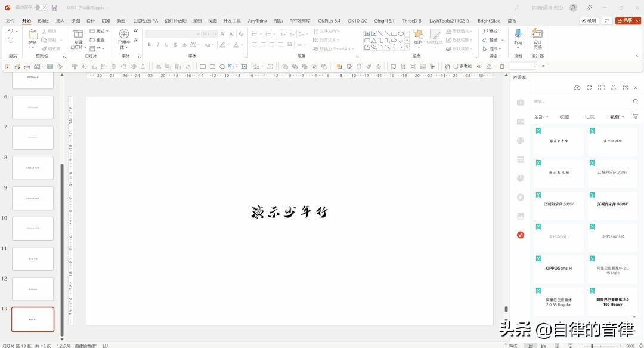Expand the 全部 category dropdown

tap(541, 117)
